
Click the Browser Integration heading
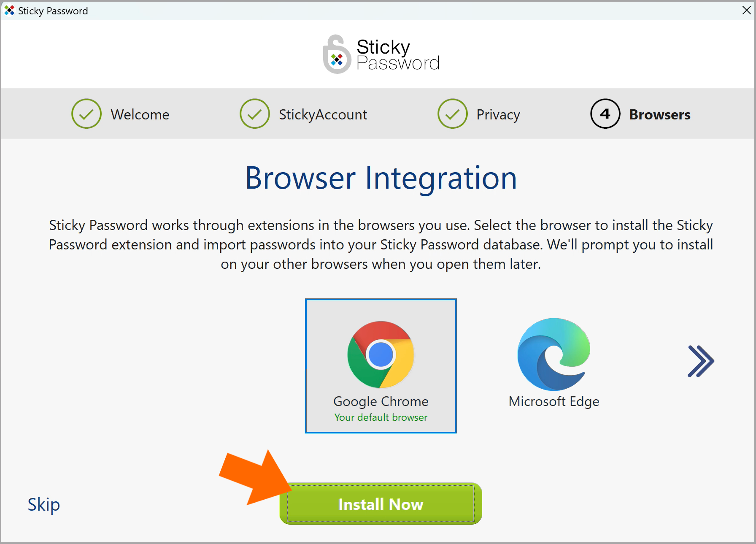click(x=381, y=178)
